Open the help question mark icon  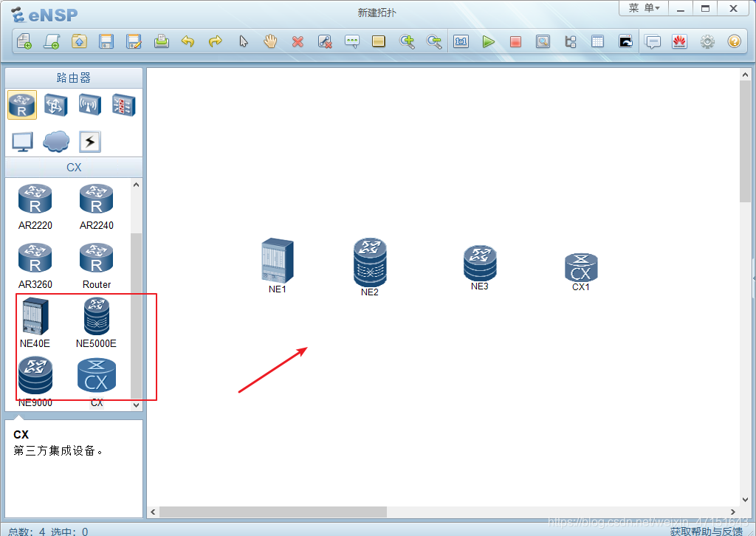click(x=735, y=41)
